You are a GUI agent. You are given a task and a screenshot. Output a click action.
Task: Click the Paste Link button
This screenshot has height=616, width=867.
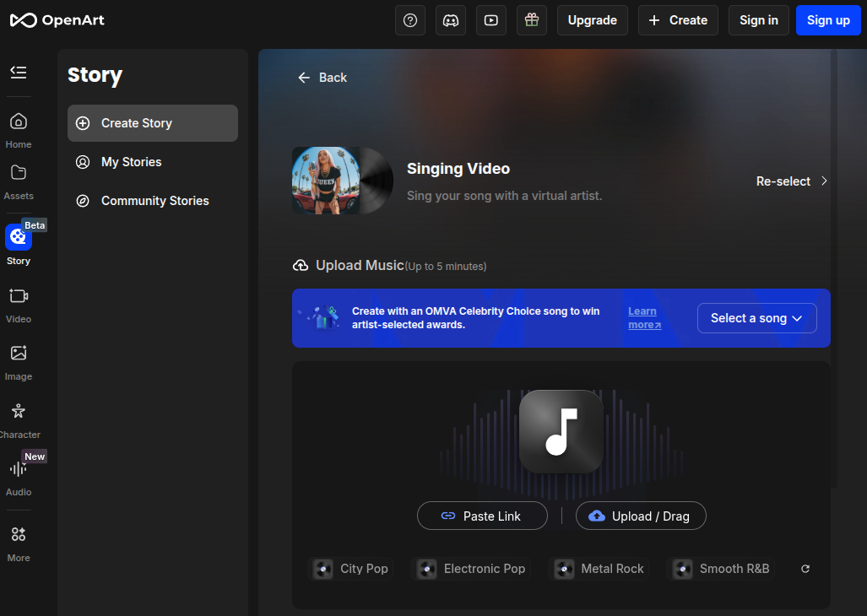pos(482,516)
